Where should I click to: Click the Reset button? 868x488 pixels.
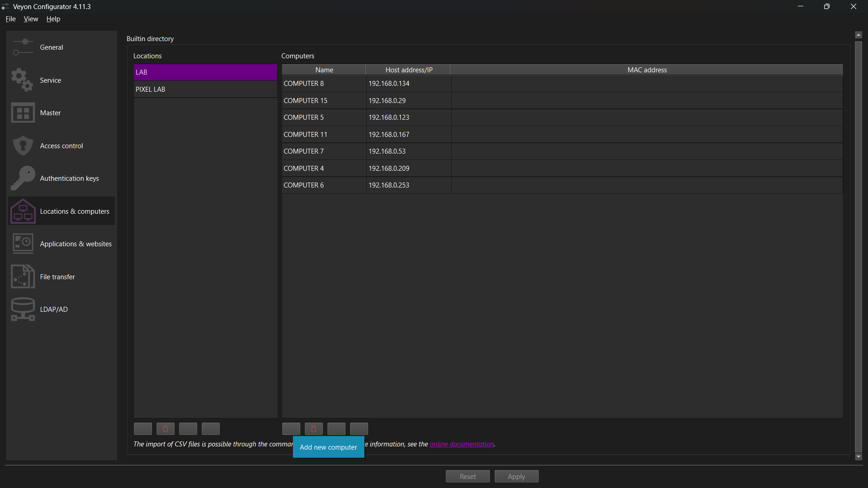click(468, 476)
